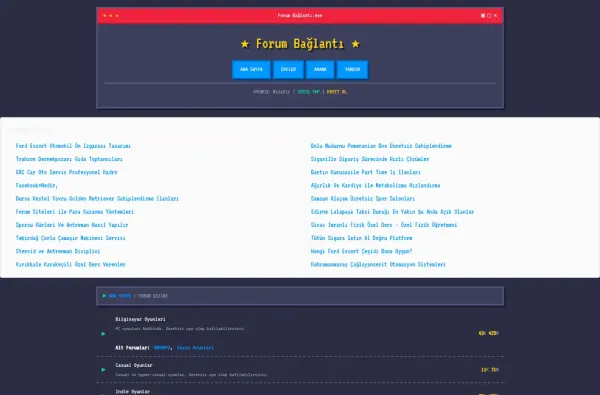Click arrow icon beside Bilgisayar Oyunları forum
Viewport: 600px width, 395px height.
point(103,334)
